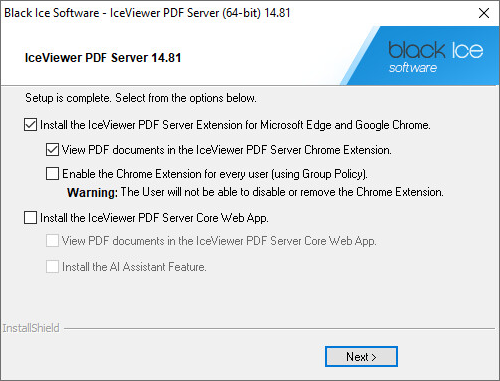This screenshot has width=500, height=381.
Task: Enable Chrome Extension for every user checkbox
Action: coord(52,174)
